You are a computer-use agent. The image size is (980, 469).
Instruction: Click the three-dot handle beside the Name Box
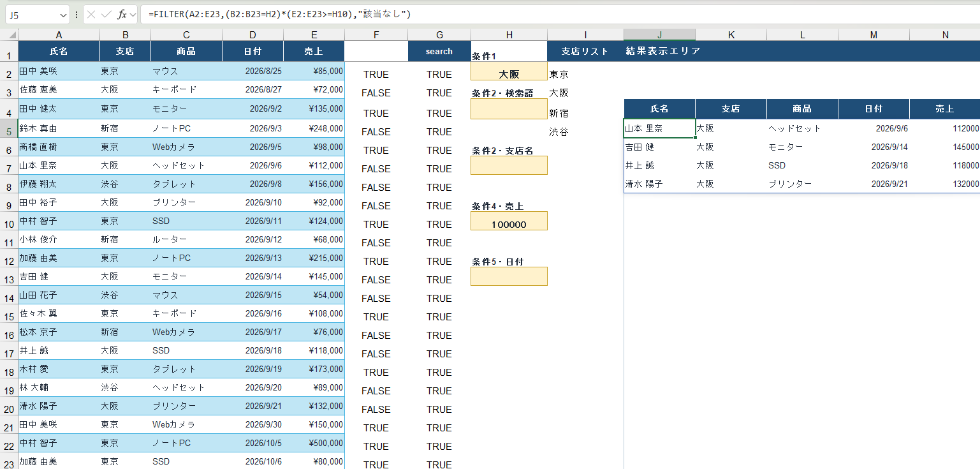coord(77,14)
